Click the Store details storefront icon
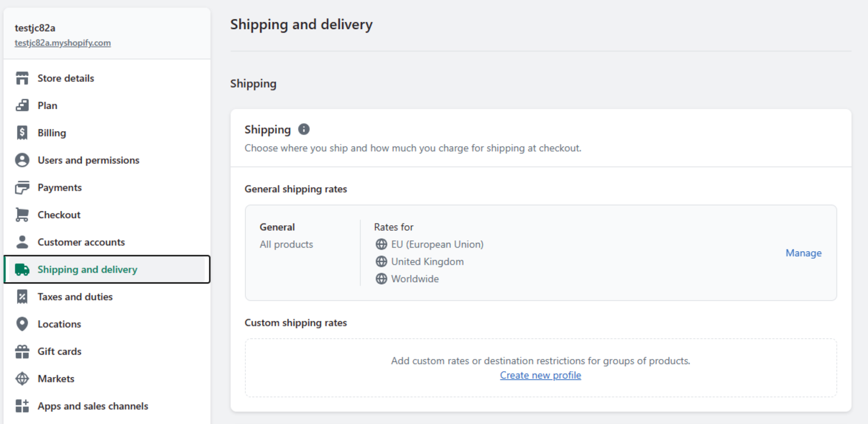Image resolution: width=868 pixels, height=424 pixels. coord(22,78)
